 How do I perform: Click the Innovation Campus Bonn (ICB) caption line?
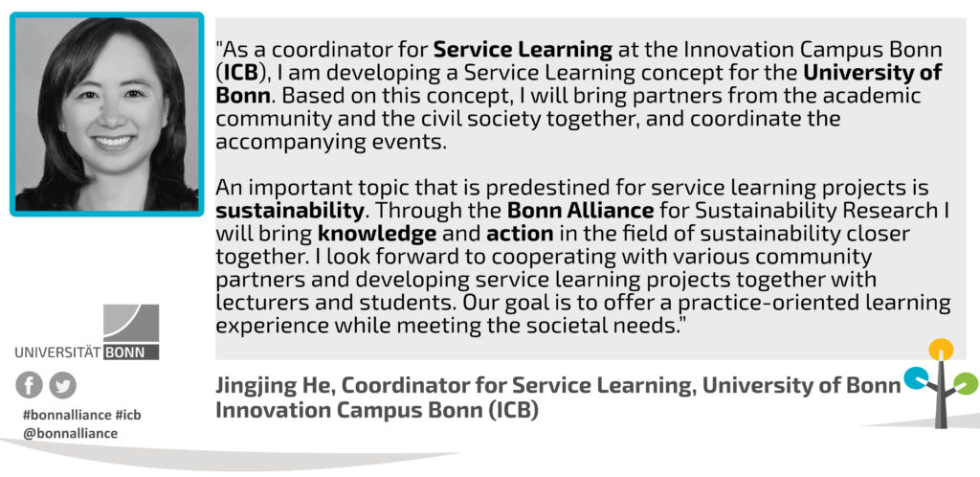[377, 411]
